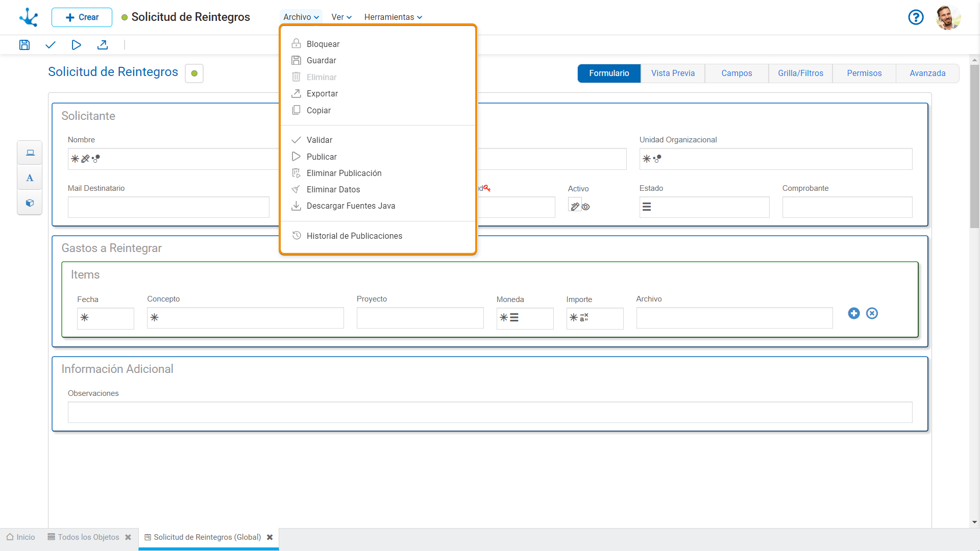
Task: Click the Comprobante field
Action: [847, 207]
